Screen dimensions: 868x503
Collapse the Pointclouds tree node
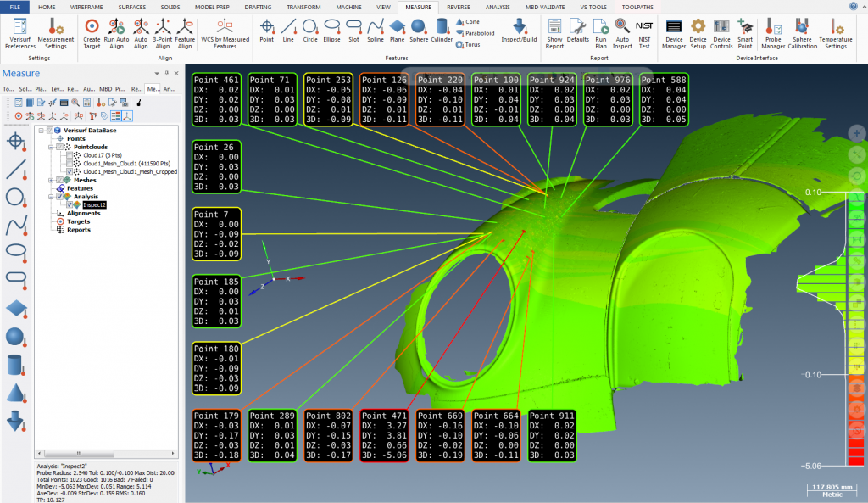[50, 147]
